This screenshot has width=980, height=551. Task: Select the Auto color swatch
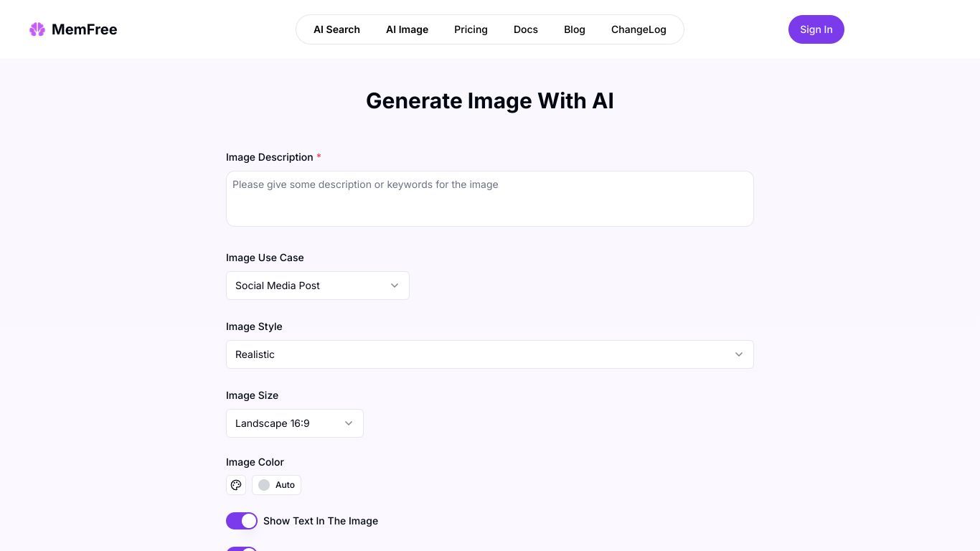(x=276, y=485)
